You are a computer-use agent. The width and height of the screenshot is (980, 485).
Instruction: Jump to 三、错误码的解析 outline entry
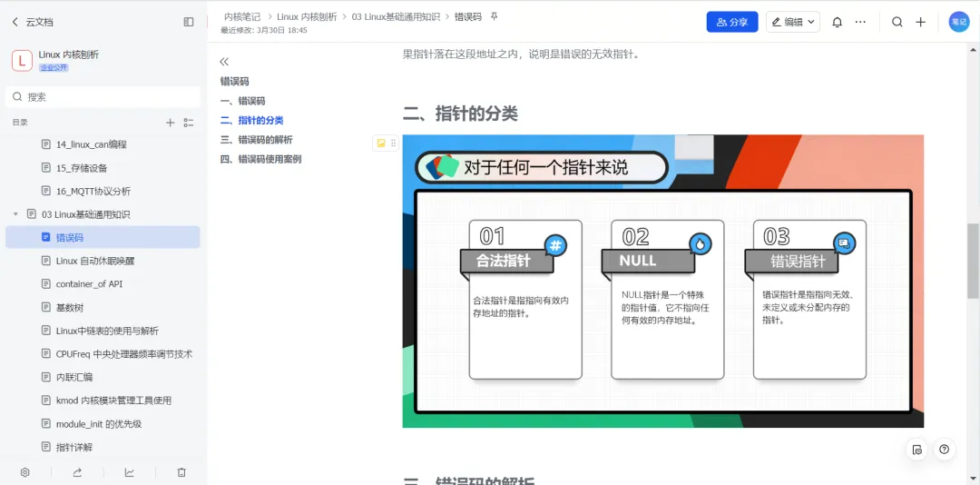click(x=256, y=140)
